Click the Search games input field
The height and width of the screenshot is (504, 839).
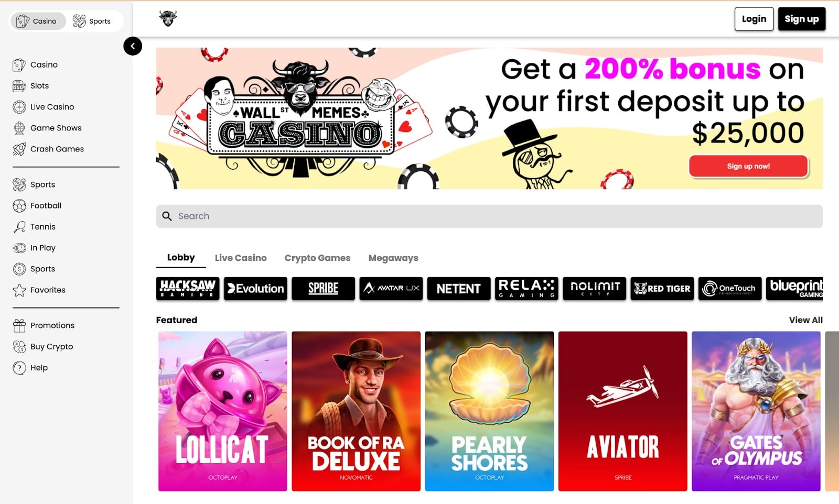point(489,216)
